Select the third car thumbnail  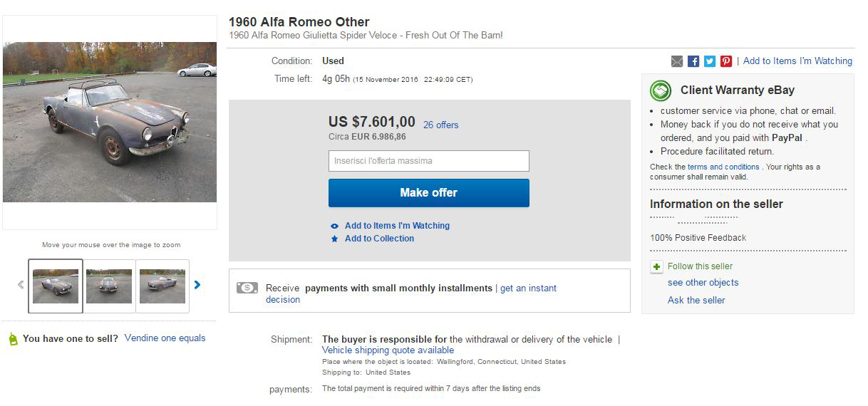pos(162,286)
